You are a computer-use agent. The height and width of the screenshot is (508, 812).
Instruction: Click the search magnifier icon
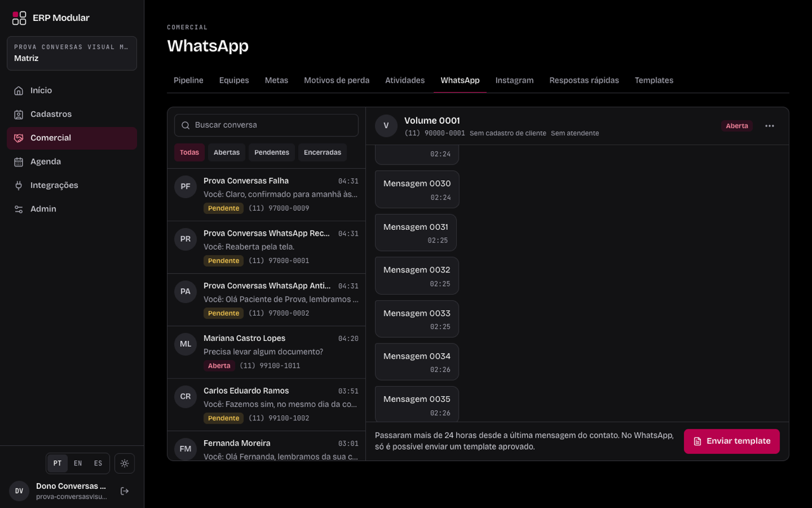[186, 125]
